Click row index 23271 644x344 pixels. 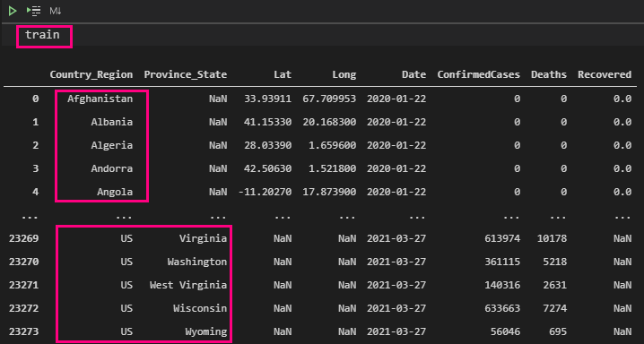(24, 285)
